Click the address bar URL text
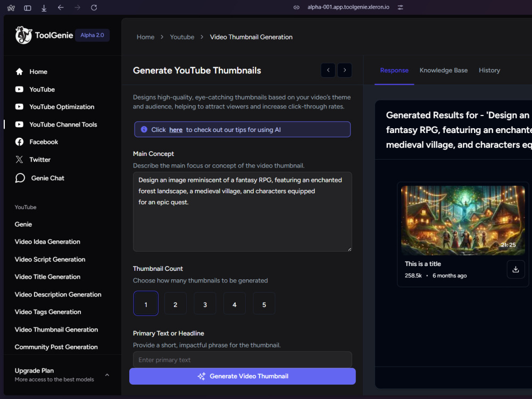 [348, 7]
